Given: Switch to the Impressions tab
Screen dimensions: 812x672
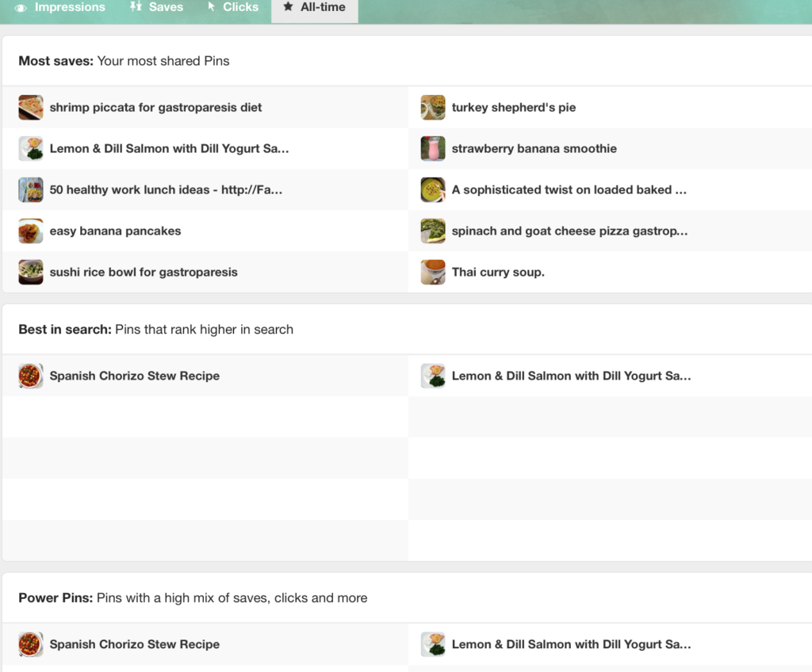Looking at the screenshot, I should (60, 8).
